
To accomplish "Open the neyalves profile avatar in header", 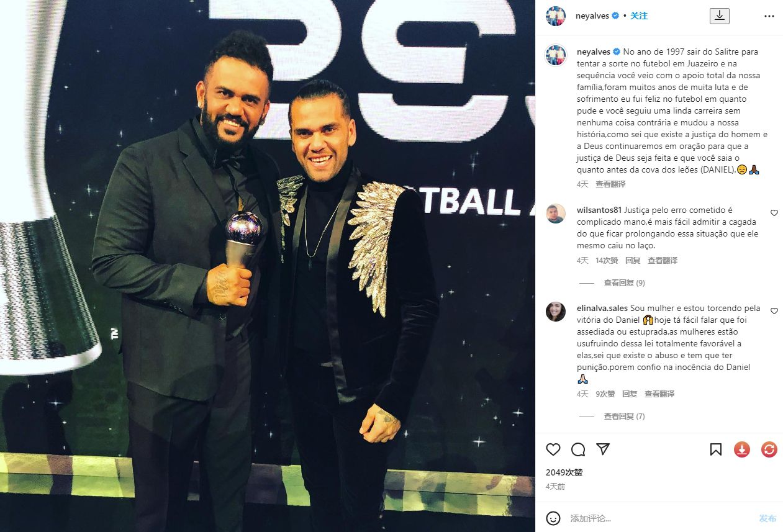I will (x=556, y=16).
